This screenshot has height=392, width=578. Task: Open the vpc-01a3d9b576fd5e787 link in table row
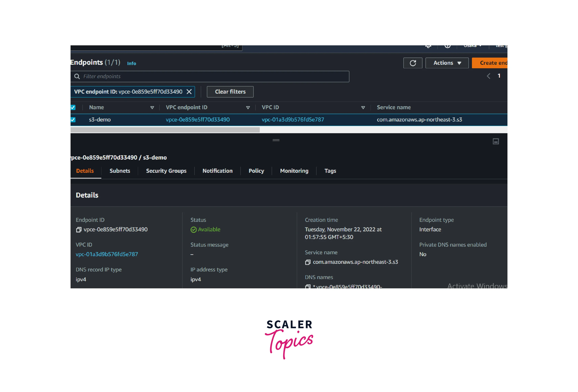click(x=293, y=120)
